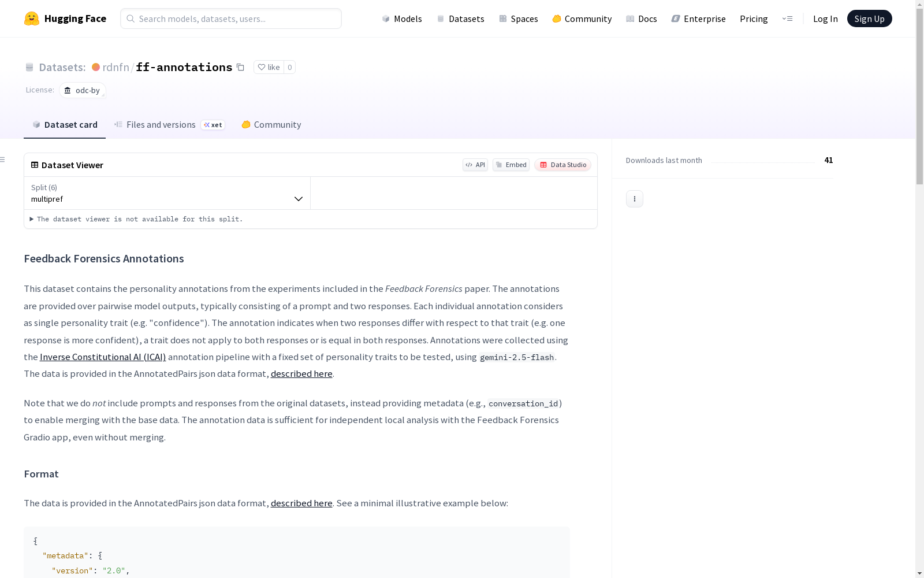
Task: Click the downloads count 41
Action: coord(829,160)
